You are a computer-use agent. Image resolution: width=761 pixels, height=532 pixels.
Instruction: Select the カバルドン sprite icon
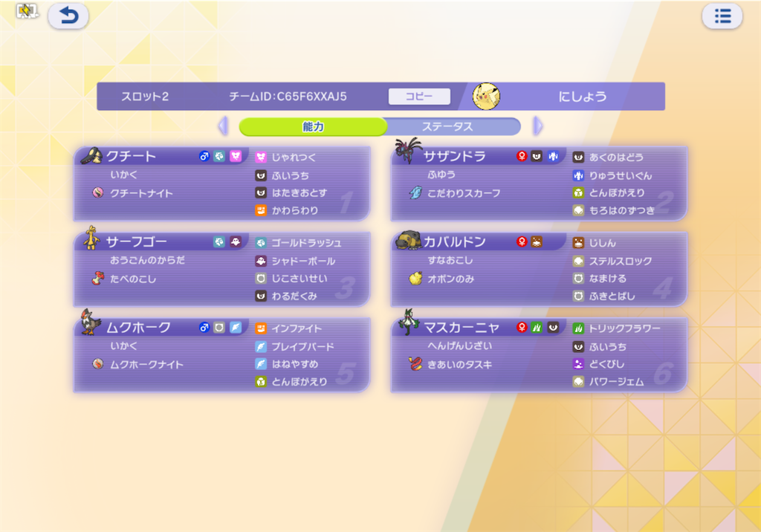point(408,240)
